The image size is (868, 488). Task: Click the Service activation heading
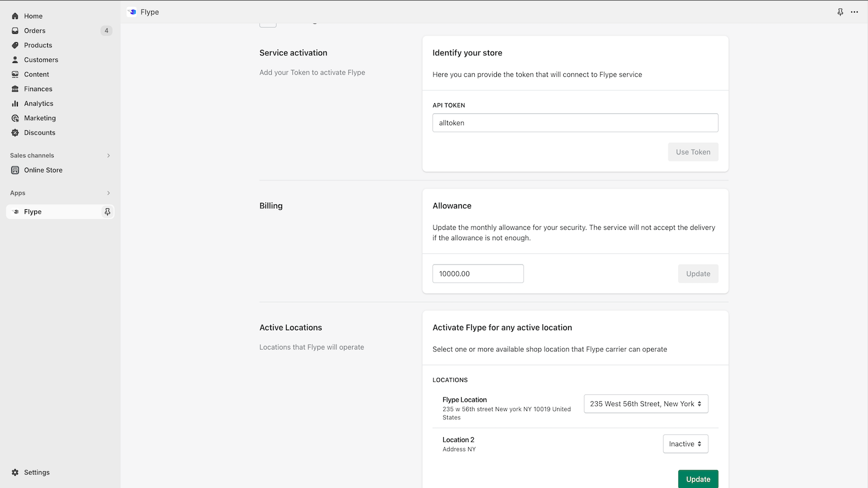(x=293, y=53)
